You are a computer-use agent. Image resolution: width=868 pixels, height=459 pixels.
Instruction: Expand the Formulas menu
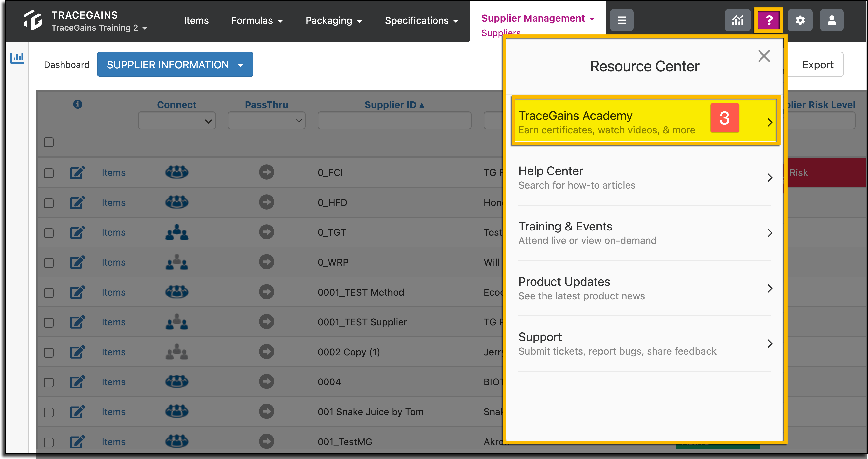(x=257, y=21)
